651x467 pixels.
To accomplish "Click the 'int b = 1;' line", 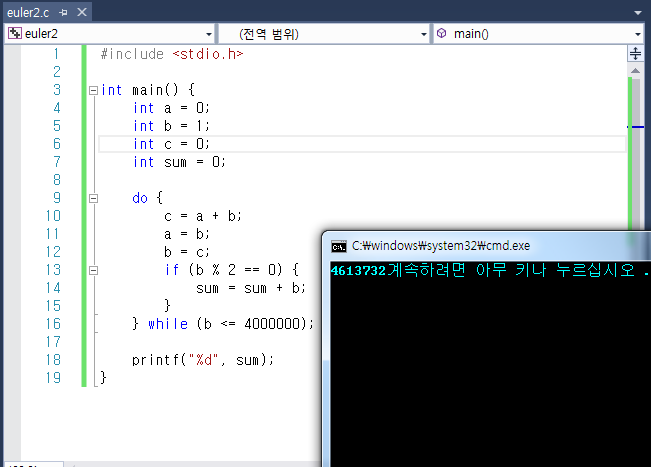I will (x=171, y=126).
